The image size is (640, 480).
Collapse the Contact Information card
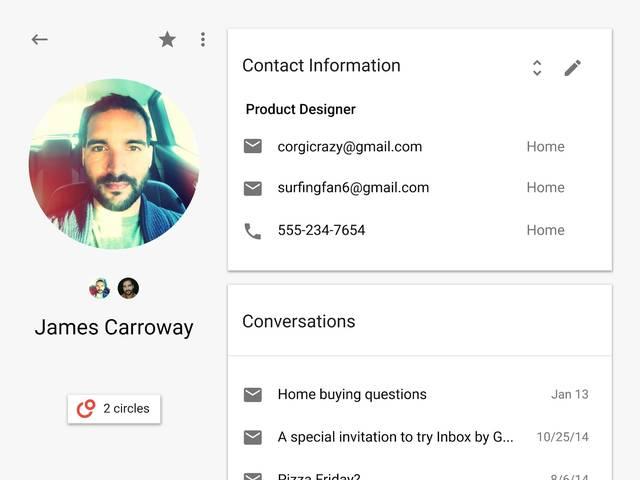pyautogui.click(x=537, y=68)
